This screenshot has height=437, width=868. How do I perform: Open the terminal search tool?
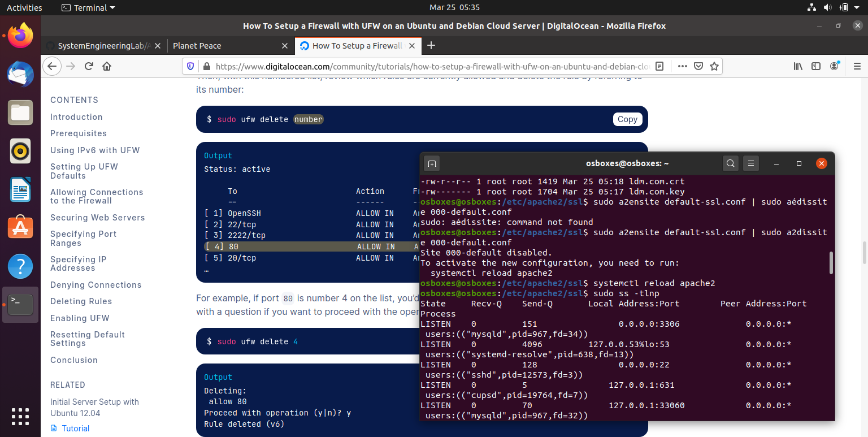[731, 163]
